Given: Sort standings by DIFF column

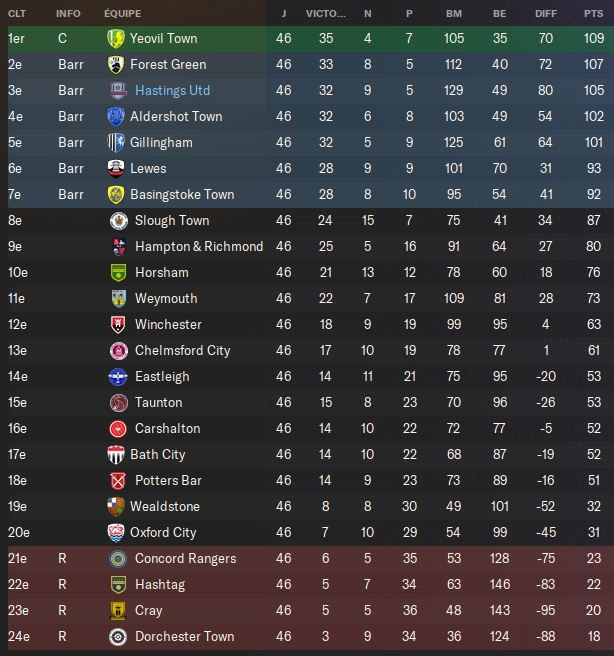Looking at the screenshot, I should (x=545, y=14).
